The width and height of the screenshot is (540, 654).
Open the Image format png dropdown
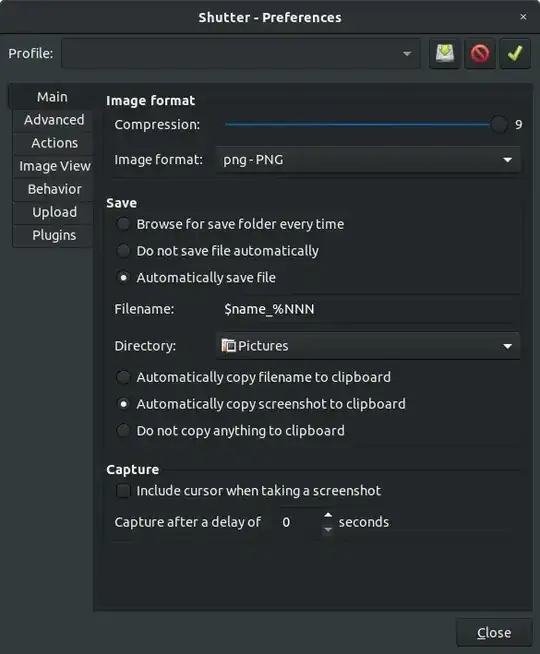(x=368, y=159)
